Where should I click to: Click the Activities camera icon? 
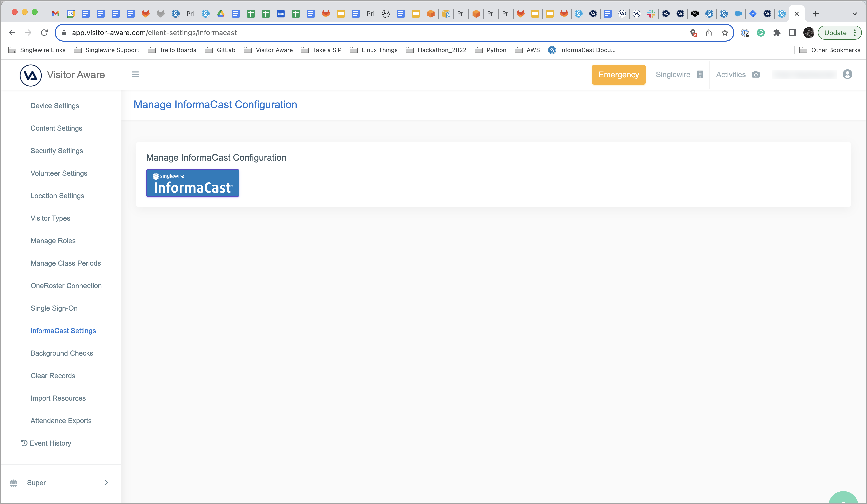[x=756, y=75]
